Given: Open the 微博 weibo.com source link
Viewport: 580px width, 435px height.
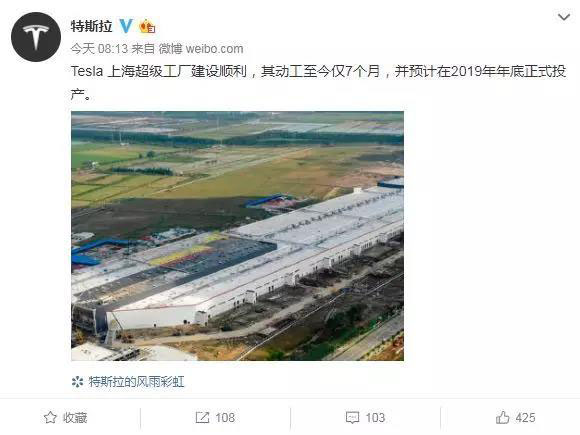Looking at the screenshot, I should [x=201, y=48].
